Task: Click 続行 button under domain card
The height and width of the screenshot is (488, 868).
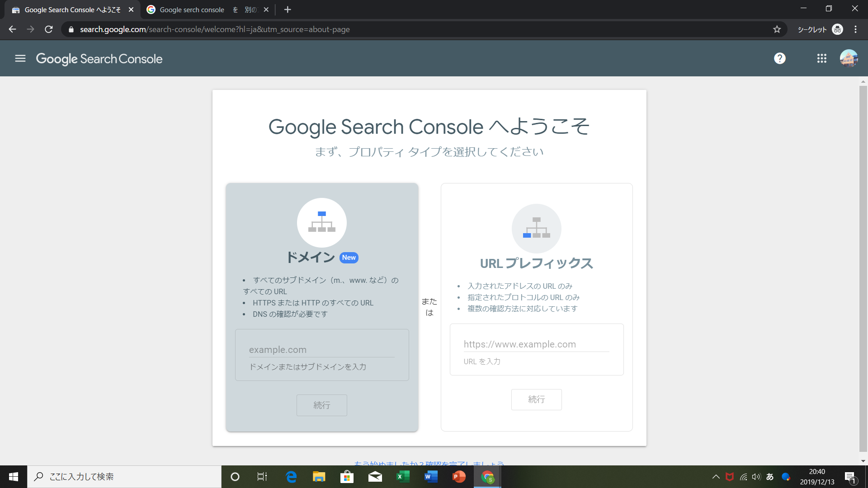Action: (x=322, y=405)
